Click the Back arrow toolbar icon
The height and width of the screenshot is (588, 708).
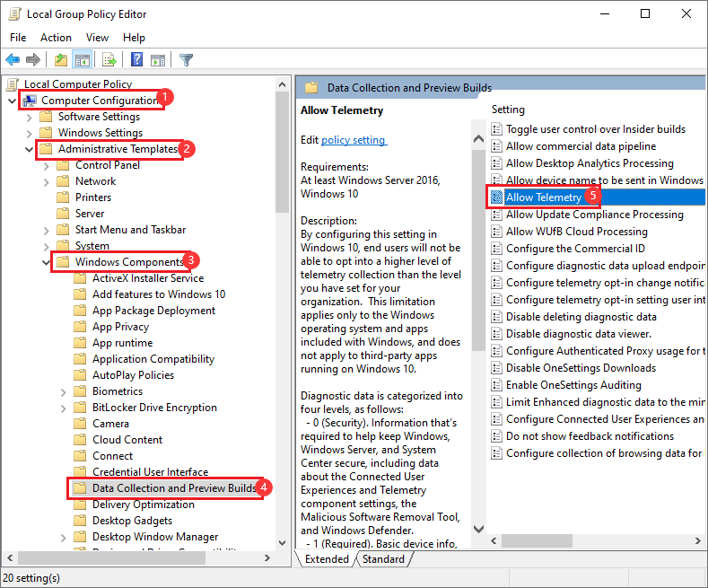tap(13, 60)
